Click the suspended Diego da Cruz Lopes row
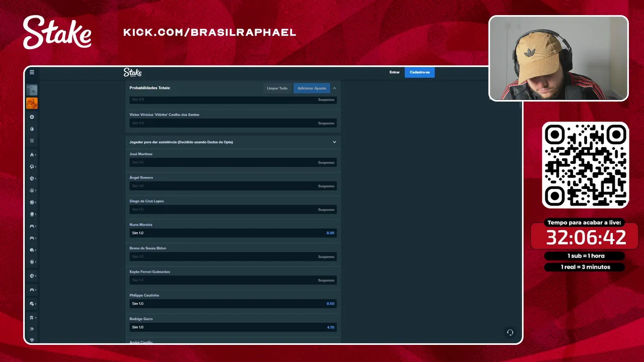 tap(233, 210)
